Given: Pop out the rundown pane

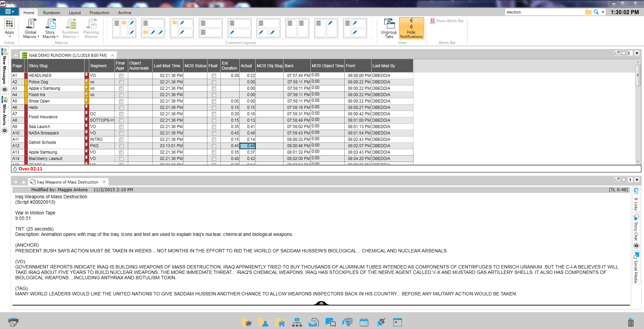Looking at the screenshot, I should [617, 53].
